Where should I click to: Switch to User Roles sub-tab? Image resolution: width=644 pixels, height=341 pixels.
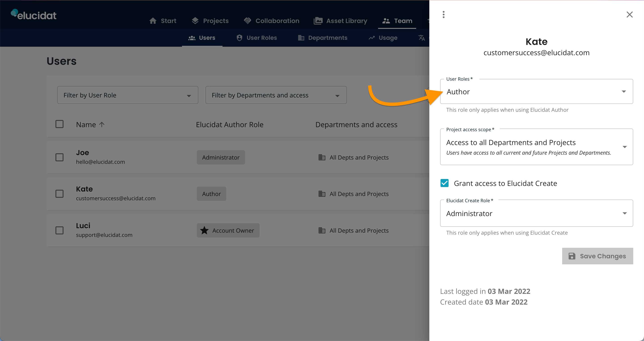click(x=256, y=38)
